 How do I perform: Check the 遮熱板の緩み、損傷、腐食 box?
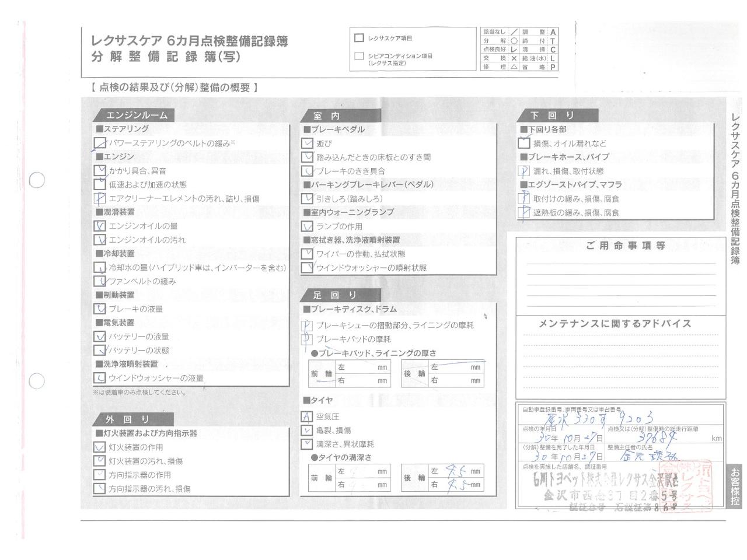[524, 212]
